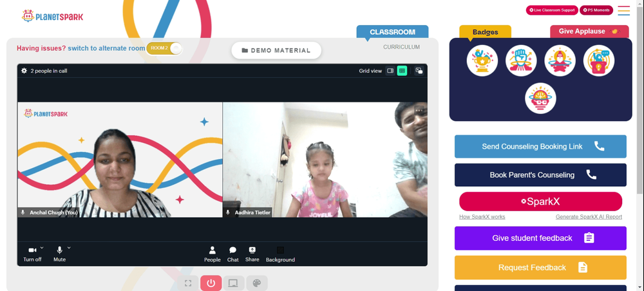
Task: Award the podium speaker badge
Action: click(599, 61)
